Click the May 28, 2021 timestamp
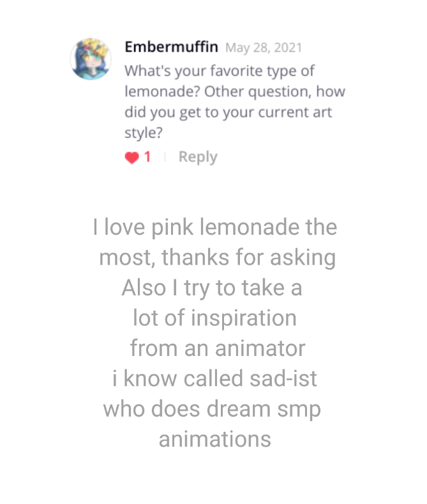Image resolution: width=427 pixels, height=504 pixels. pyautogui.click(x=264, y=48)
